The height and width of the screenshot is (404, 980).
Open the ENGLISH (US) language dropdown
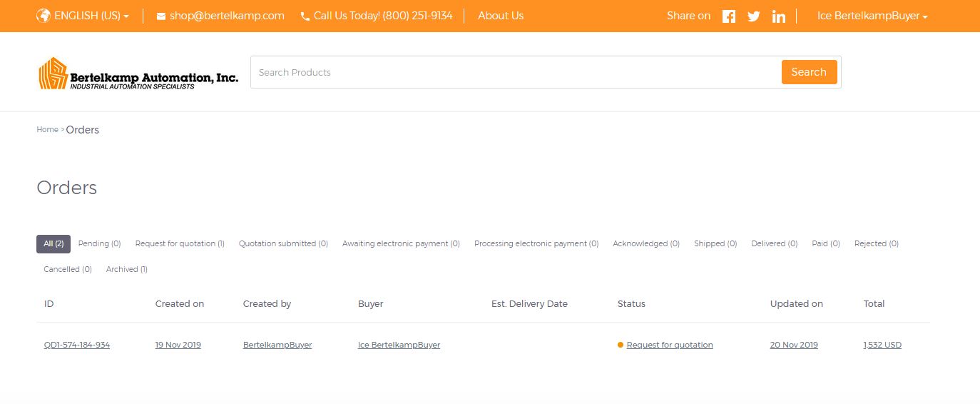click(x=83, y=16)
